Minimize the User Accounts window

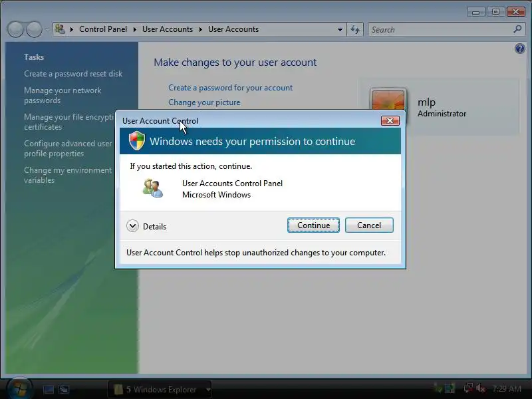475,12
